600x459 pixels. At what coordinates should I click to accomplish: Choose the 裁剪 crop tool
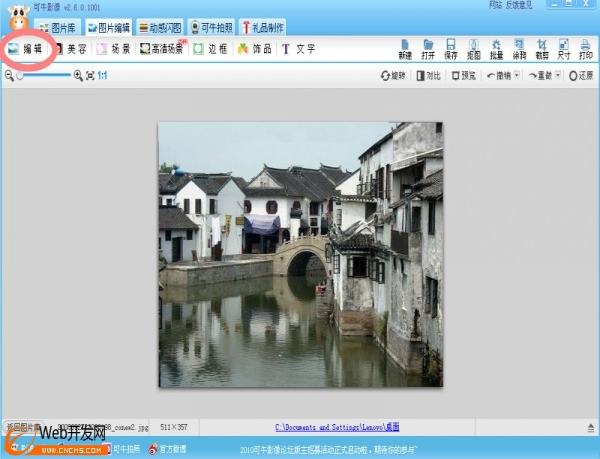542,48
